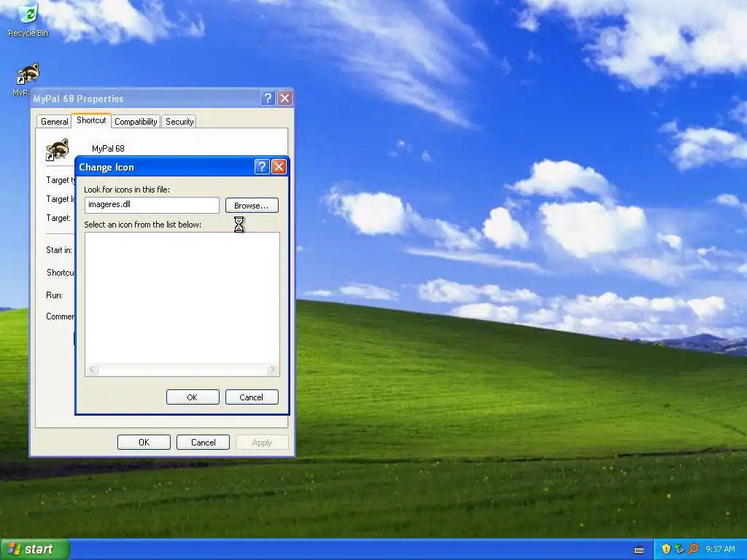Select the MyPal raccoon desktop shortcut
The image size is (747, 560).
click(x=28, y=75)
